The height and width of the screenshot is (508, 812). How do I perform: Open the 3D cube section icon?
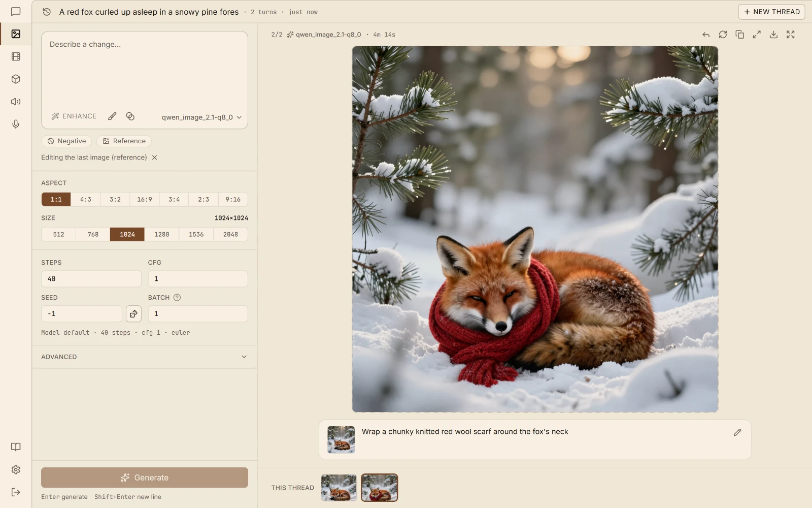pyautogui.click(x=16, y=79)
